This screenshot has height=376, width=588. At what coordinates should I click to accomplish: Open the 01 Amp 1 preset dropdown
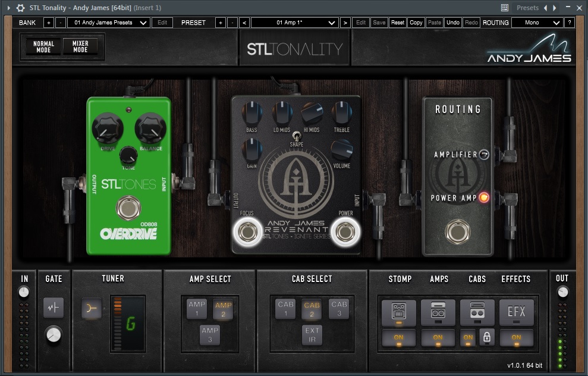pos(294,23)
